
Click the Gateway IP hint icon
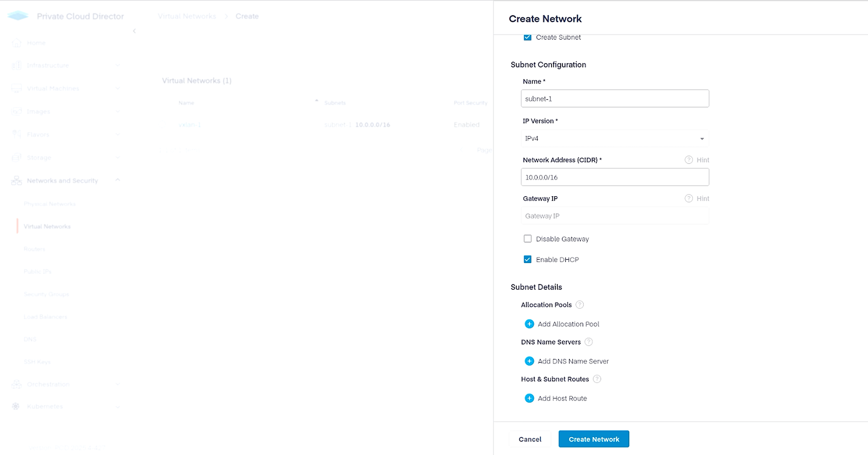(x=688, y=198)
